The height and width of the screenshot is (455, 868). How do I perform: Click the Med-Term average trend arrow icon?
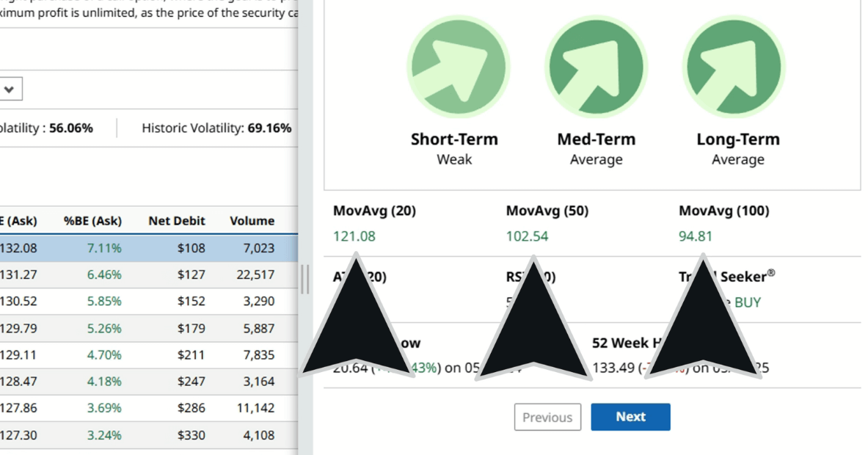click(596, 65)
